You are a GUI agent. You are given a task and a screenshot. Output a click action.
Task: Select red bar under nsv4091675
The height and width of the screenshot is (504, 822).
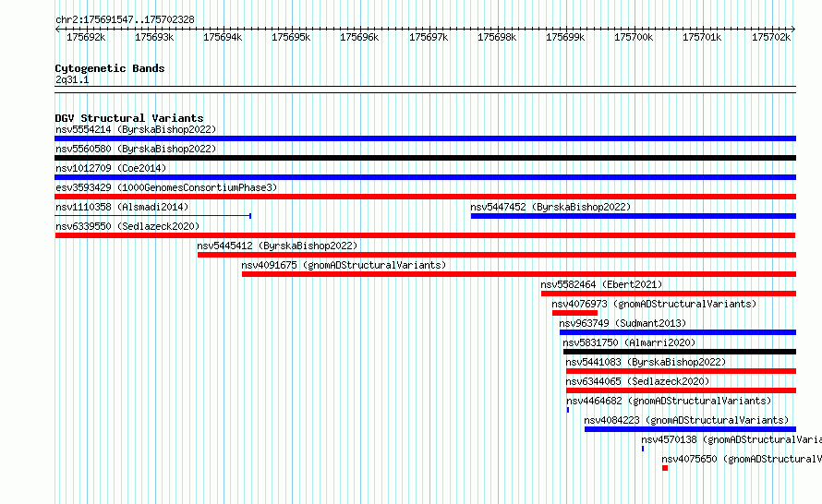click(x=519, y=274)
